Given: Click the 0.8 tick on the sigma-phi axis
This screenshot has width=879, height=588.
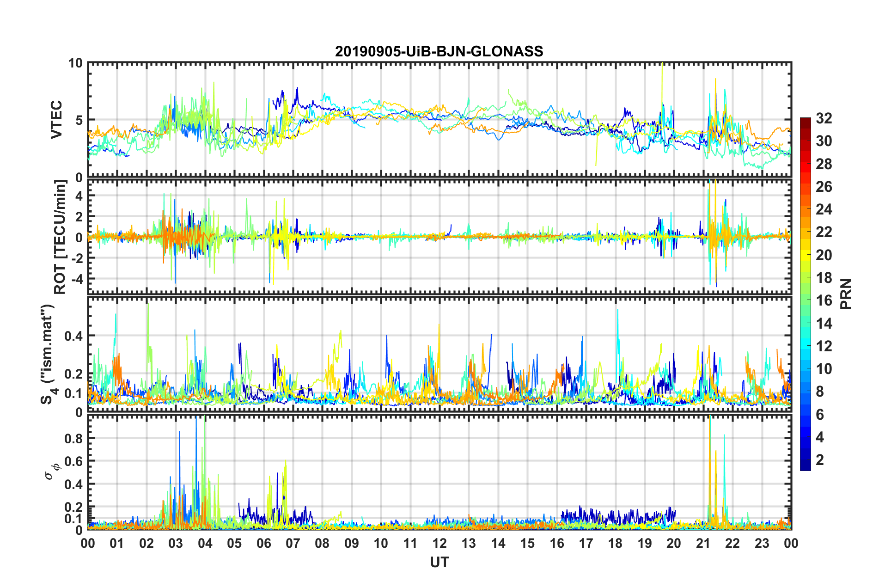Looking at the screenshot, I should pyautogui.click(x=74, y=438).
